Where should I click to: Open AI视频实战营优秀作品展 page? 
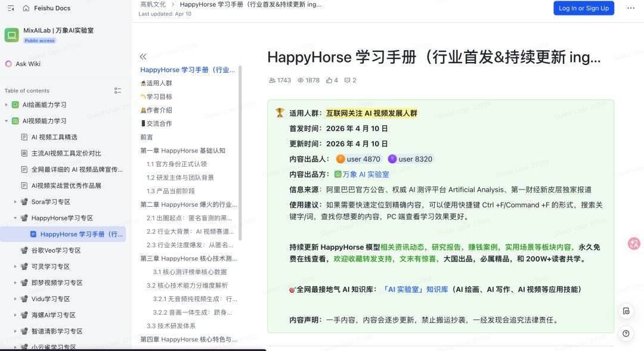66,185
